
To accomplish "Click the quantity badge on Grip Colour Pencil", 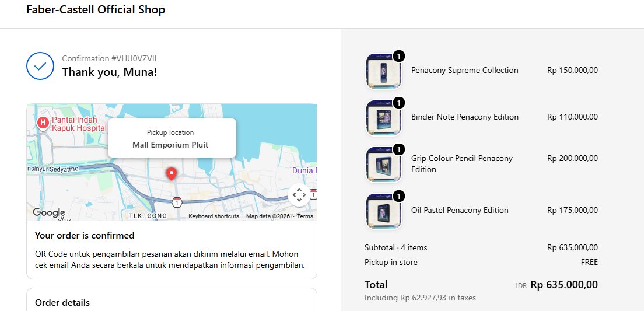I will (399, 149).
